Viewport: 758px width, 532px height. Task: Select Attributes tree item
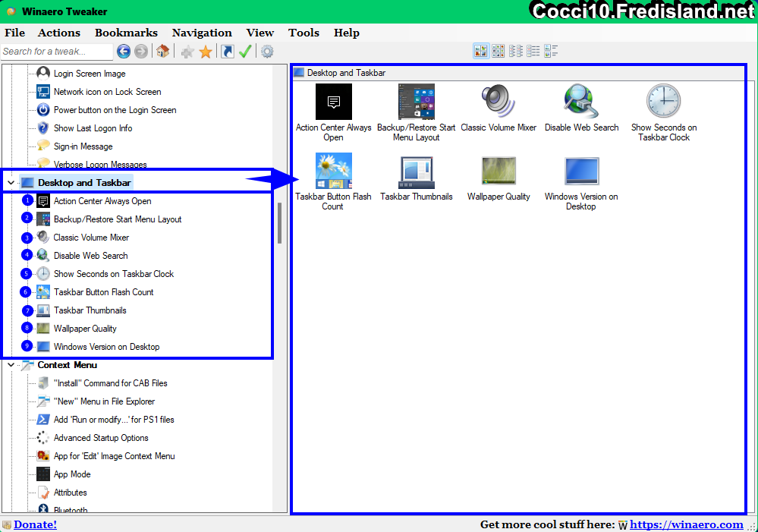pos(70,493)
